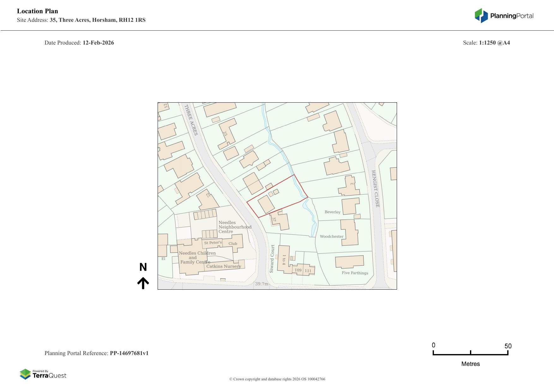
Task: Click the Scale 1:1250 @A4 text
Action: 486,43
